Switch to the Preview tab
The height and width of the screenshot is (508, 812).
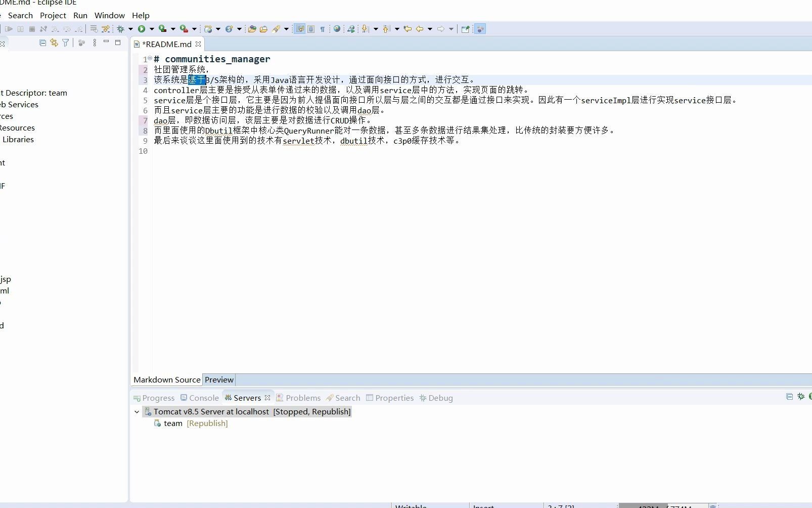coord(219,379)
